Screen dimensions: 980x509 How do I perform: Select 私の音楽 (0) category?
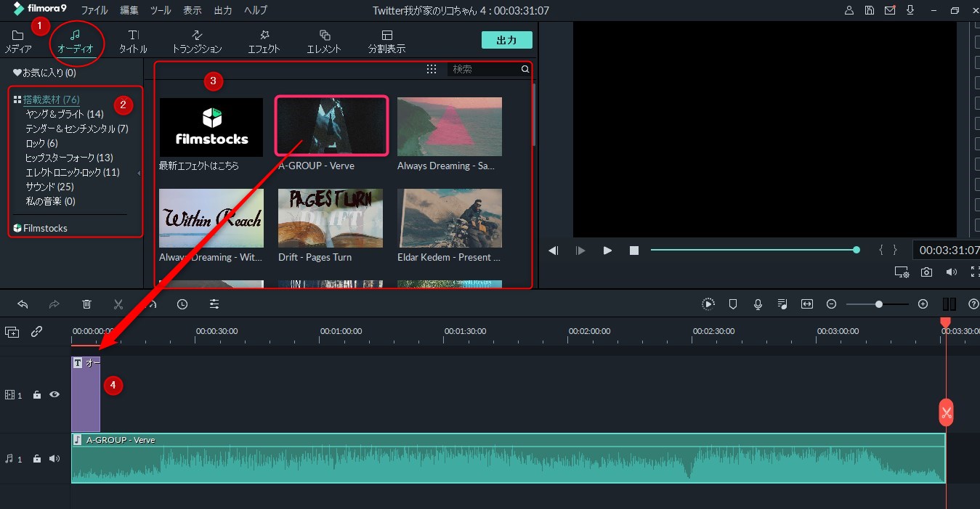[50, 201]
